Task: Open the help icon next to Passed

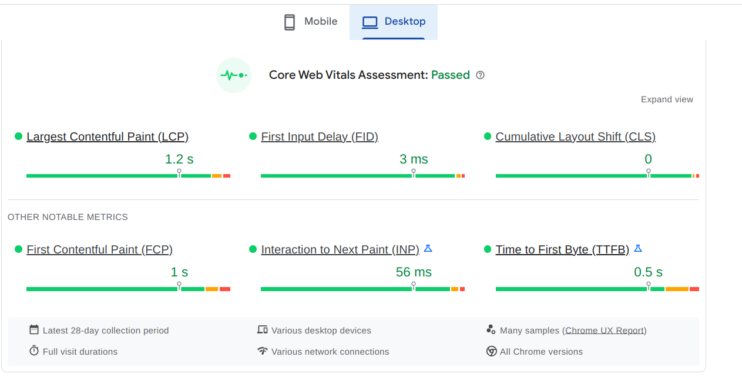Action: click(480, 75)
